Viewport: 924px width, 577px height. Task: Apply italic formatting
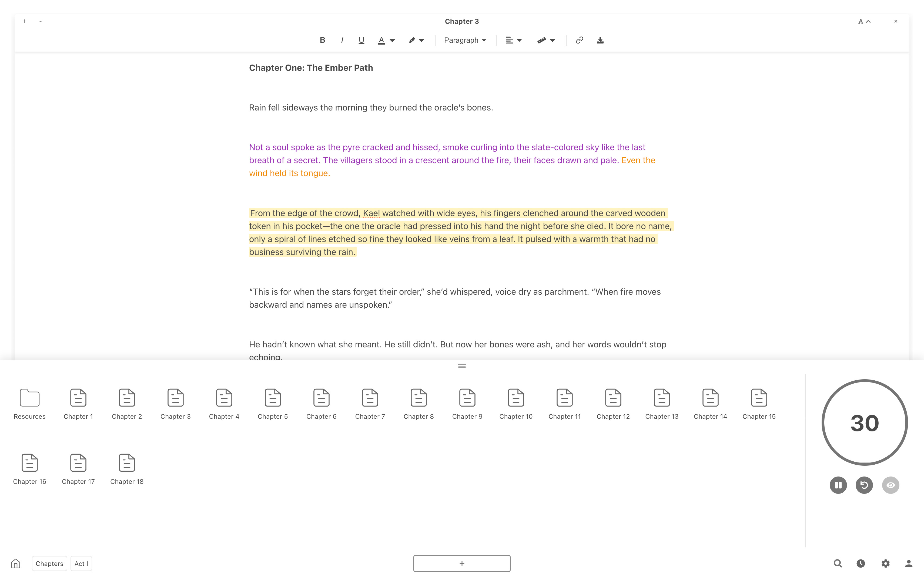pos(342,40)
